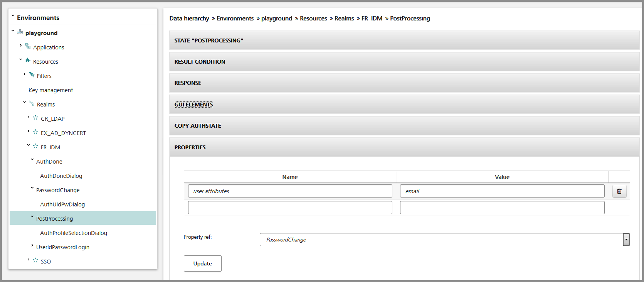Image resolution: width=644 pixels, height=282 pixels.
Task: Delete the user.attributes property row
Action: (x=619, y=191)
